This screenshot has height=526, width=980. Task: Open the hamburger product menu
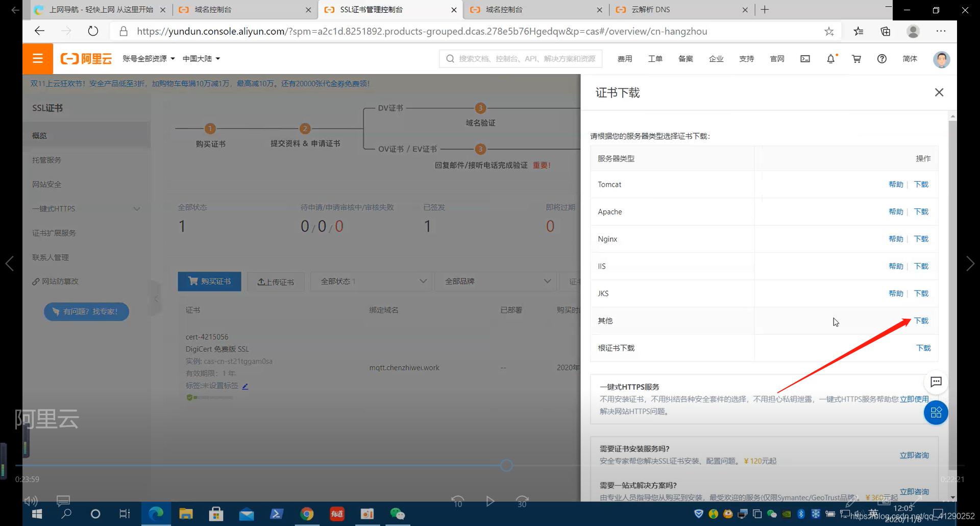(x=38, y=58)
